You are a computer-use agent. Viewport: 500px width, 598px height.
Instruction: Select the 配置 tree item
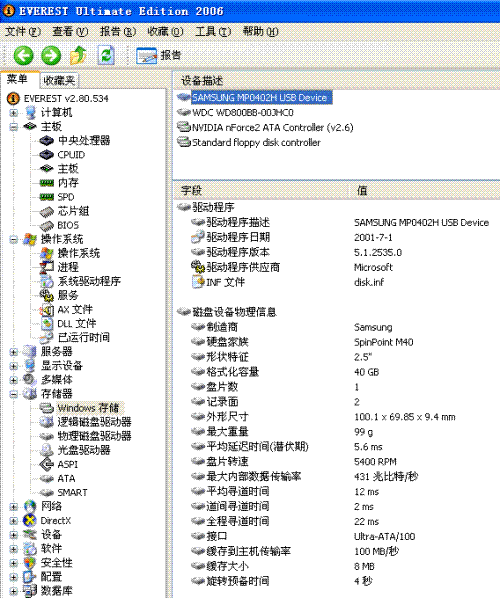(x=51, y=577)
